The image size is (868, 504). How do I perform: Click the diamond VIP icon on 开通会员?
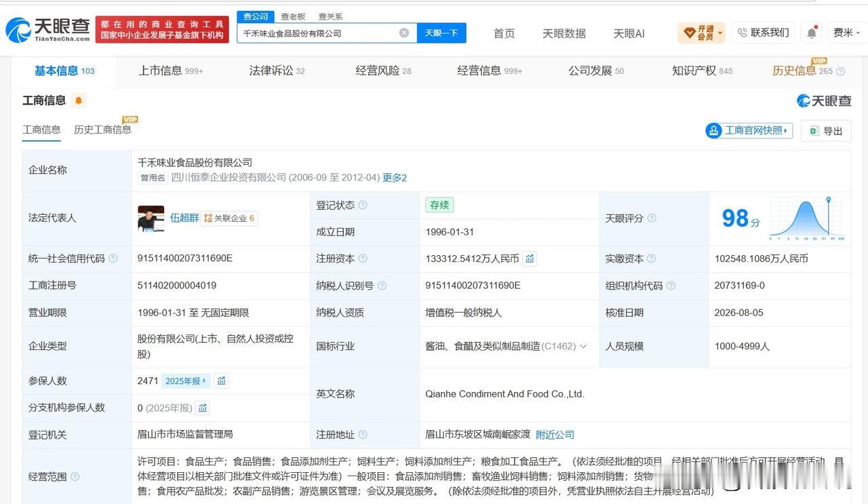pyautogui.click(x=690, y=33)
